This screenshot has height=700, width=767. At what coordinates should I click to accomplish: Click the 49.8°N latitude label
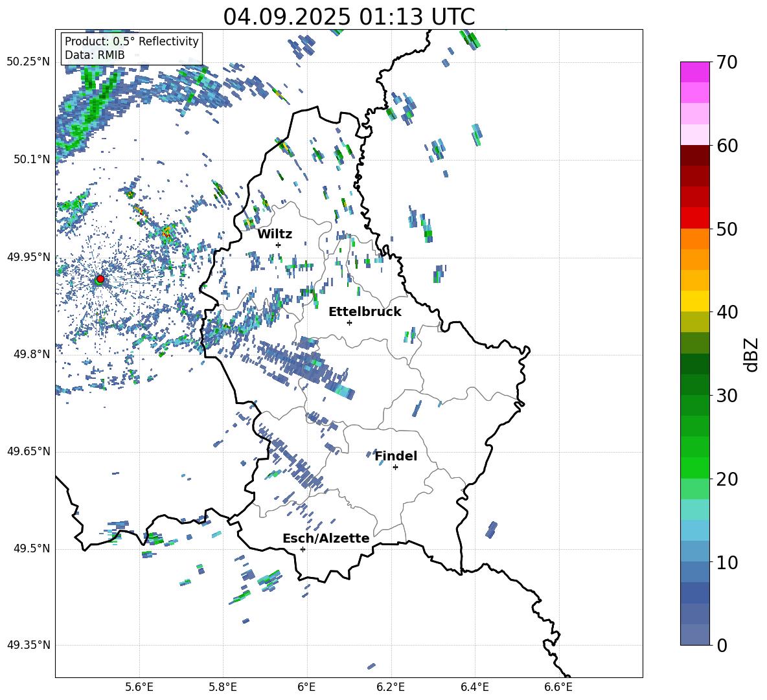31,354
